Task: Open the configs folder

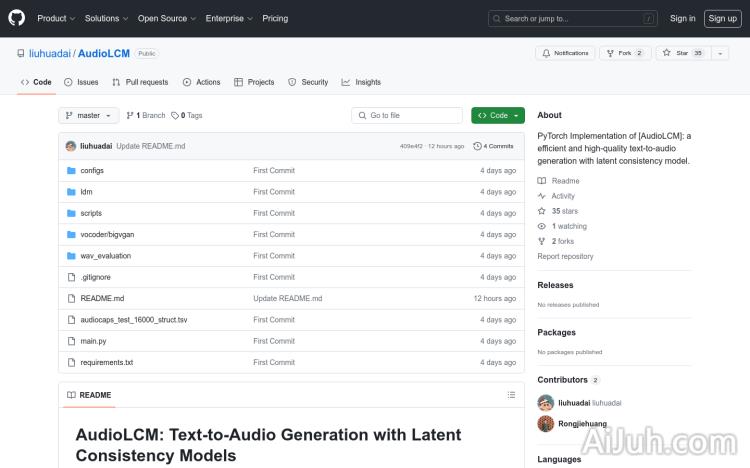Action: [x=92, y=170]
